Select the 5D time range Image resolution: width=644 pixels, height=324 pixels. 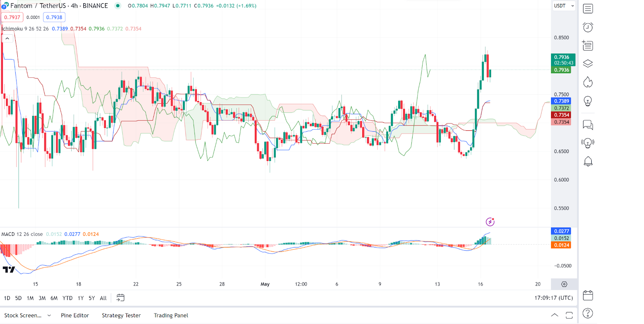tap(18, 298)
